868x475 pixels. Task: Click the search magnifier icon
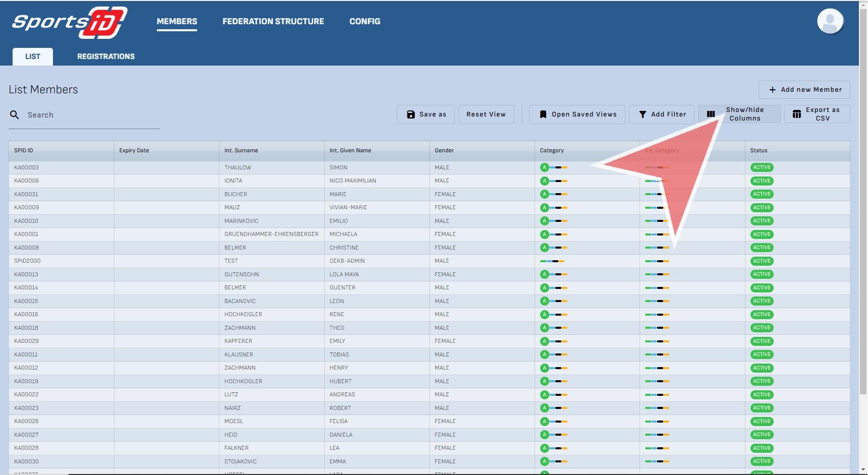point(15,115)
